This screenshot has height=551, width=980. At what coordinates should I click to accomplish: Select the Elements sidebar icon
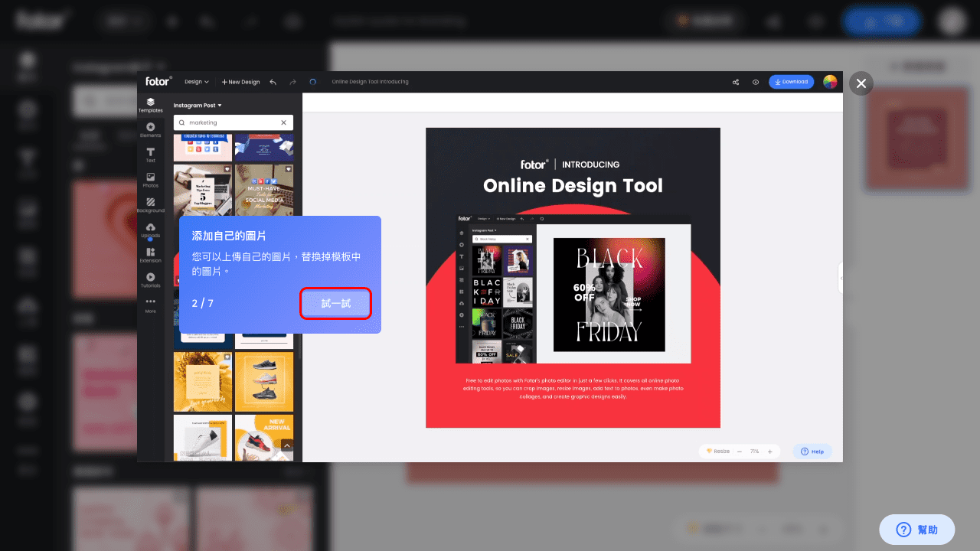(150, 130)
